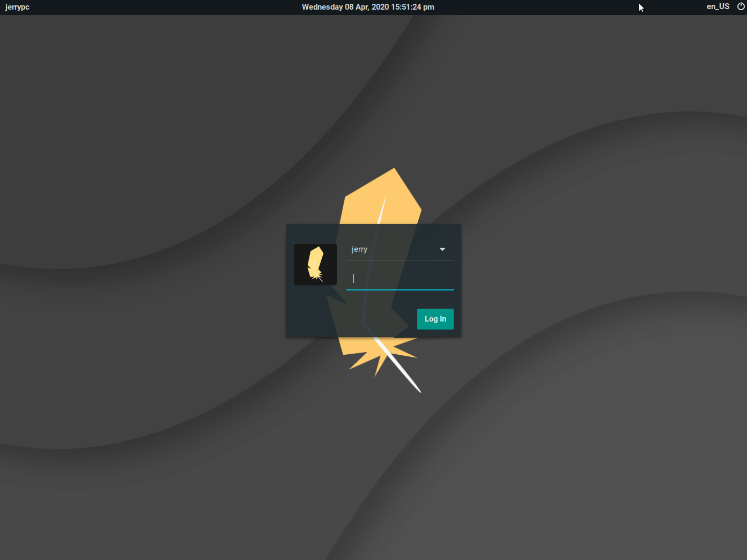This screenshot has width=747, height=560.
Task: Expand the user list arrow
Action: [x=442, y=249]
